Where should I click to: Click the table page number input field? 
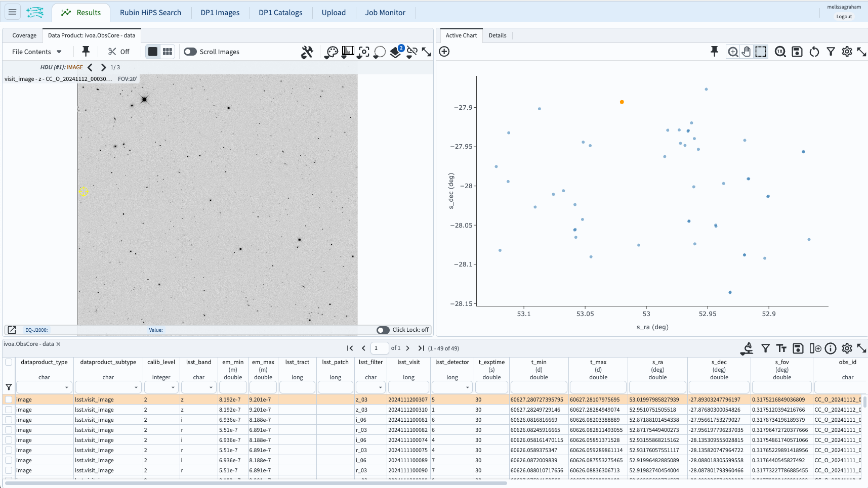coord(379,348)
